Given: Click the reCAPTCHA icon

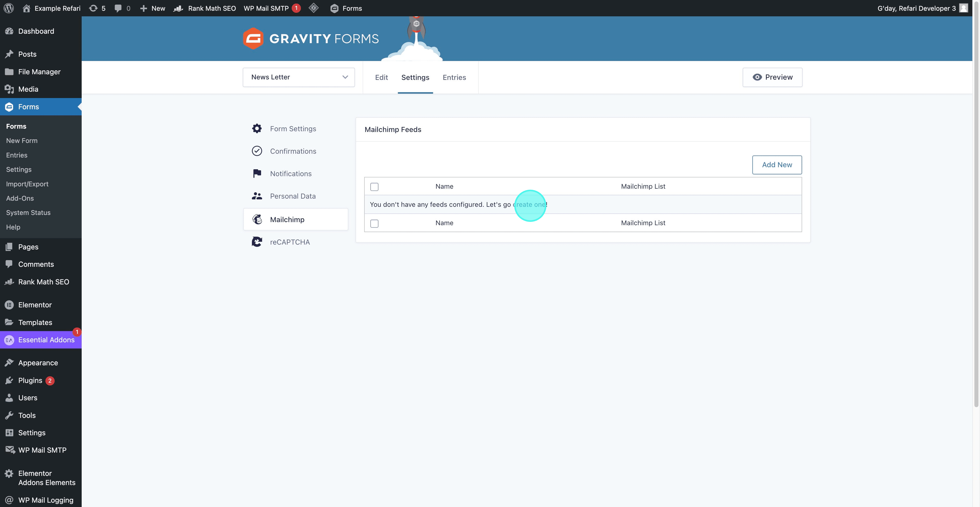Looking at the screenshot, I should (x=257, y=242).
